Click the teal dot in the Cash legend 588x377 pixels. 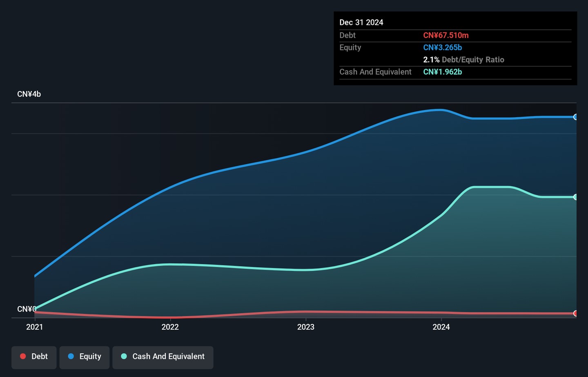pos(124,356)
